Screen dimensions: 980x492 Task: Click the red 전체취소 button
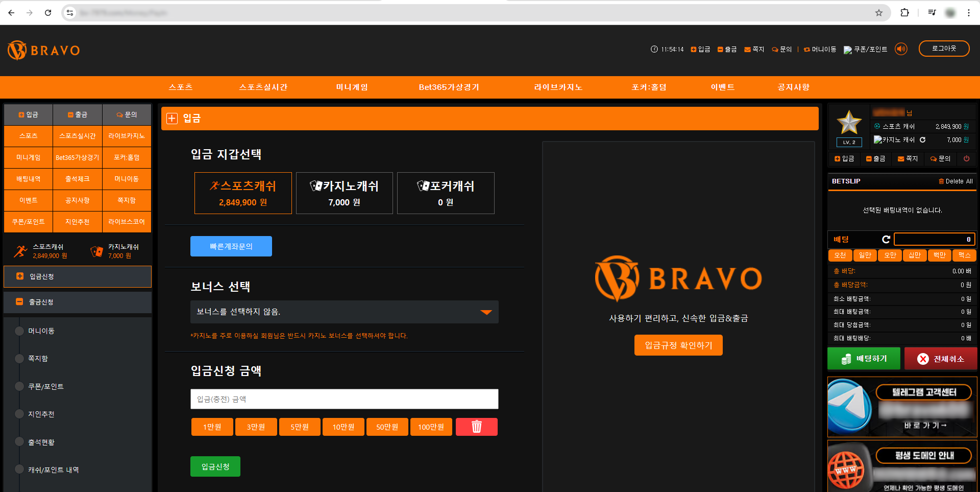click(941, 359)
